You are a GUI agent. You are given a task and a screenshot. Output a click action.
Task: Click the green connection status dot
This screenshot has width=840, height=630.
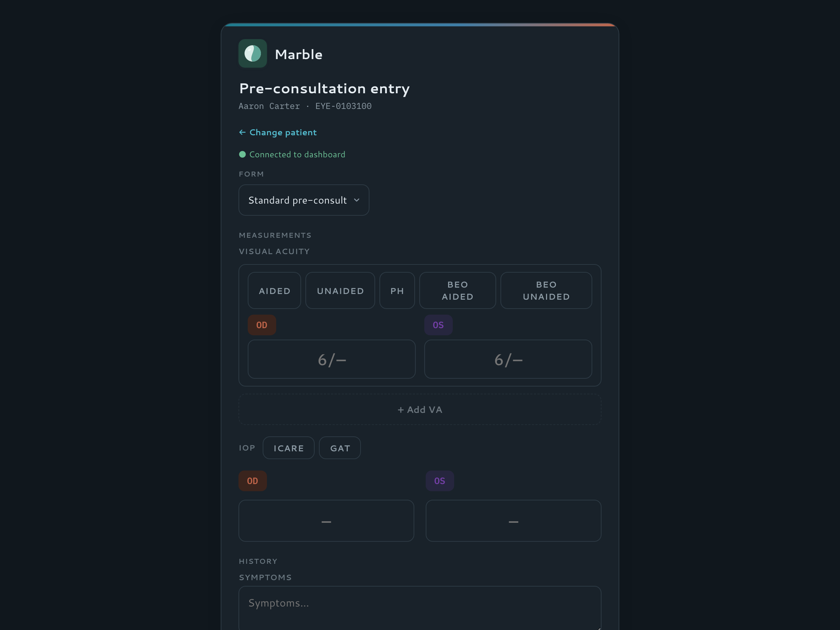[242, 154]
